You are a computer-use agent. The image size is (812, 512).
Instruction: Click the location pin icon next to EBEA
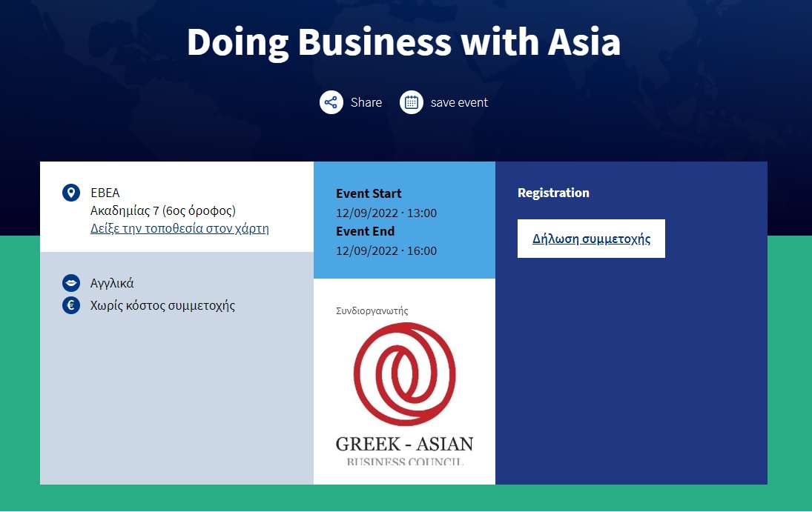coord(71,193)
